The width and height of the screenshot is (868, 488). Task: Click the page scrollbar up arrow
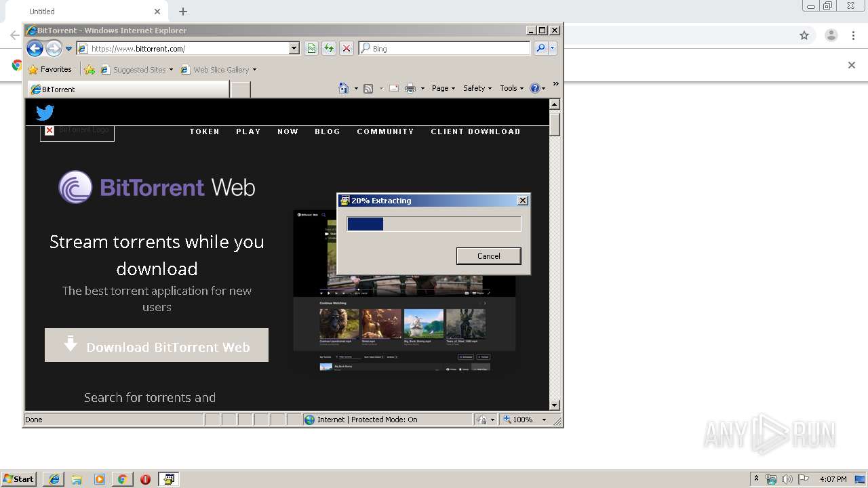[554, 104]
